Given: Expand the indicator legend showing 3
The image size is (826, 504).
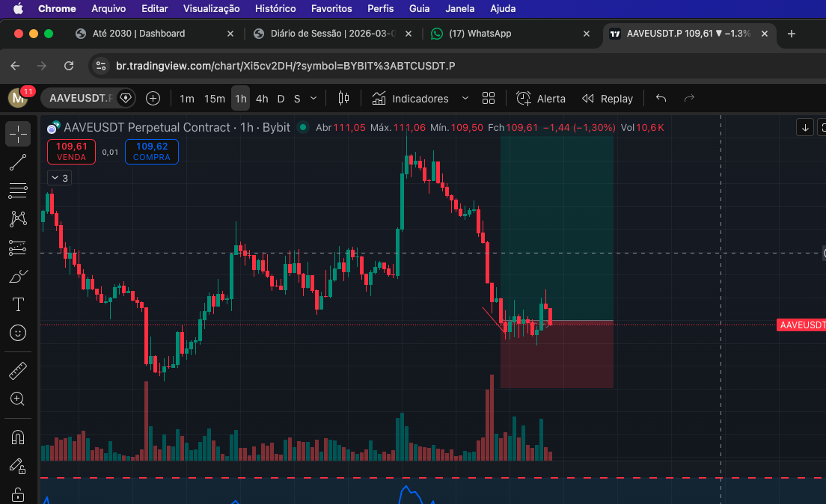Looking at the screenshot, I should [59, 178].
